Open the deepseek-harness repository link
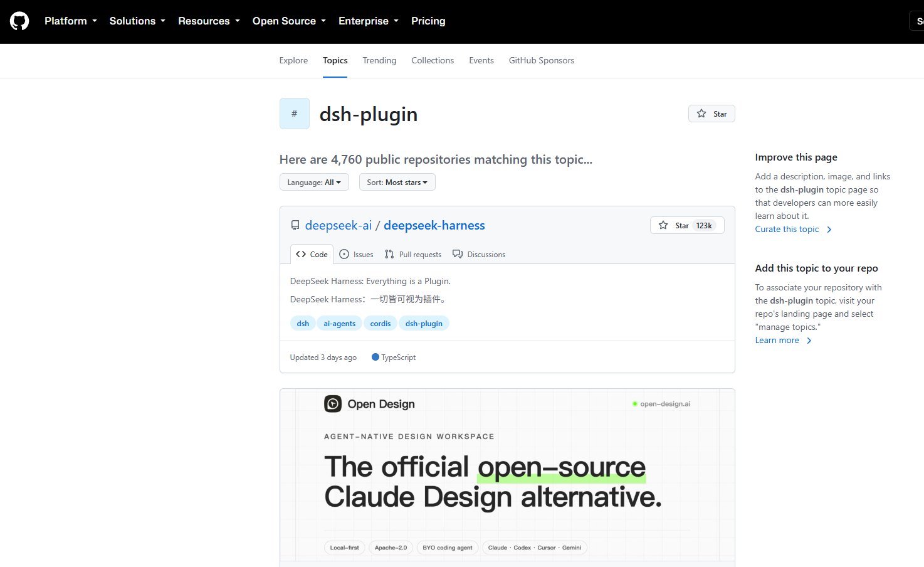Image resolution: width=924 pixels, height=567 pixels. (x=434, y=225)
